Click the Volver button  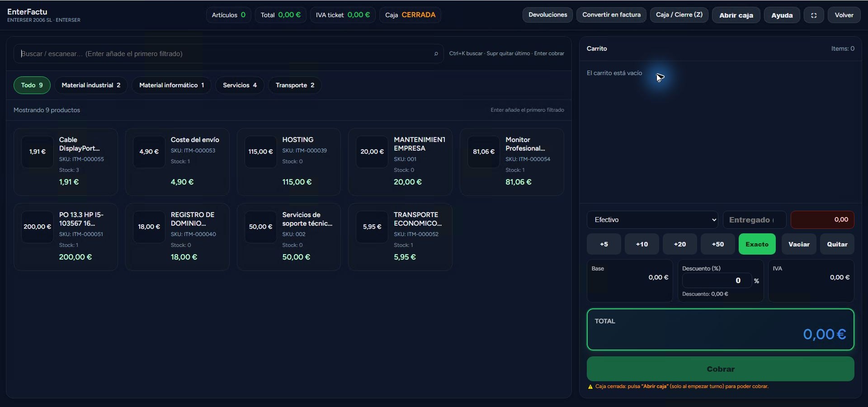(x=844, y=15)
